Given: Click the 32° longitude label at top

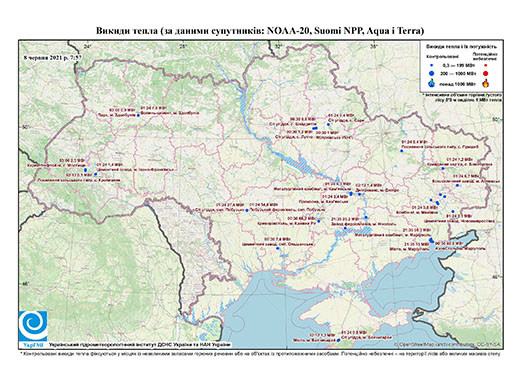Looking at the screenshot, I should pyautogui.click(x=279, y=47).
